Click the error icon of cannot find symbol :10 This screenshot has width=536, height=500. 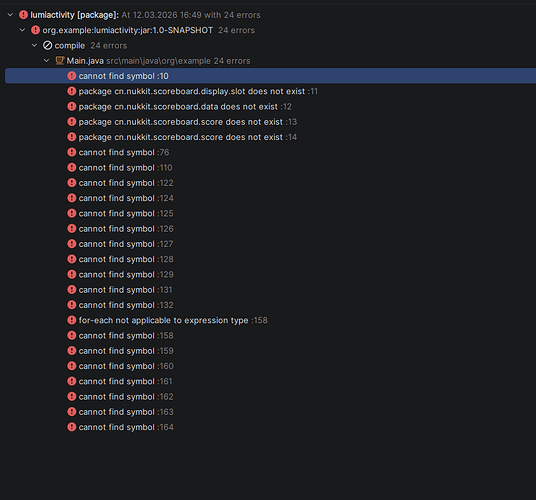click(x=72, y=76)
